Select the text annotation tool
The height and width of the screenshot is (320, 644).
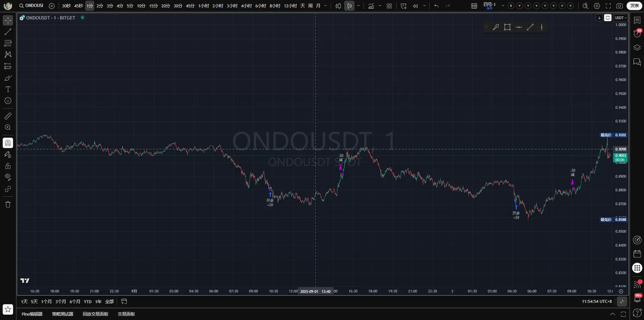tap(8, 89)
